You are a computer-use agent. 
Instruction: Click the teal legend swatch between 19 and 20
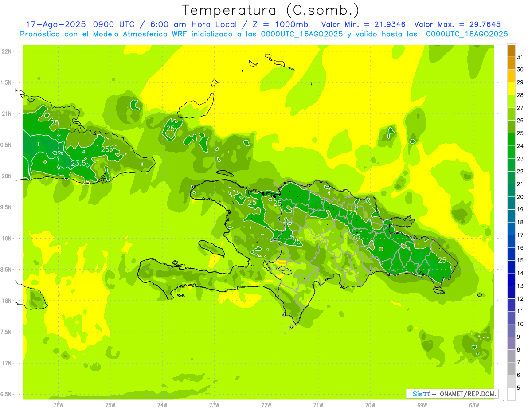[511, 203]
